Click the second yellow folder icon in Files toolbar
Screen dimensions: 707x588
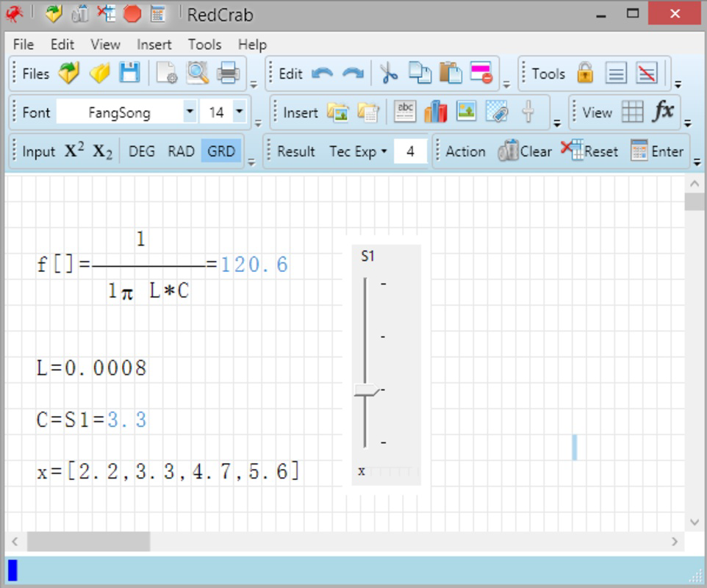coord(100,73)
